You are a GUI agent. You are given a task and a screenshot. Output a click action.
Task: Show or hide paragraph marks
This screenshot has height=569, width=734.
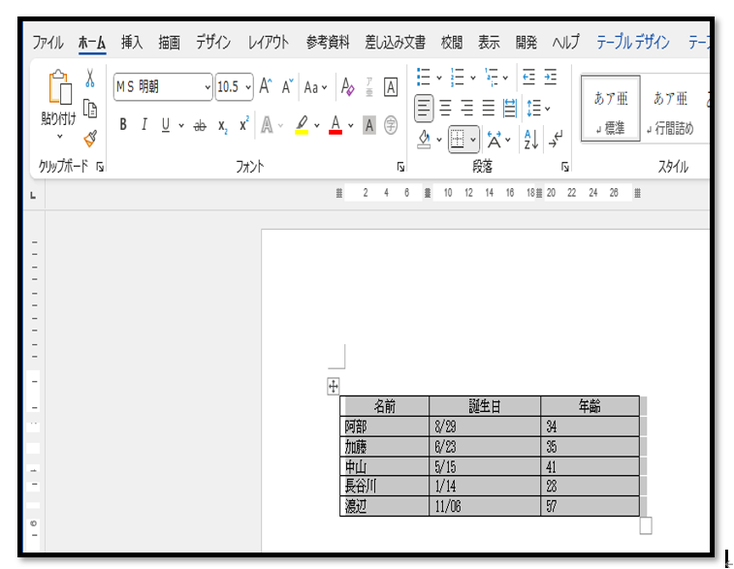(x=556, y=139)
